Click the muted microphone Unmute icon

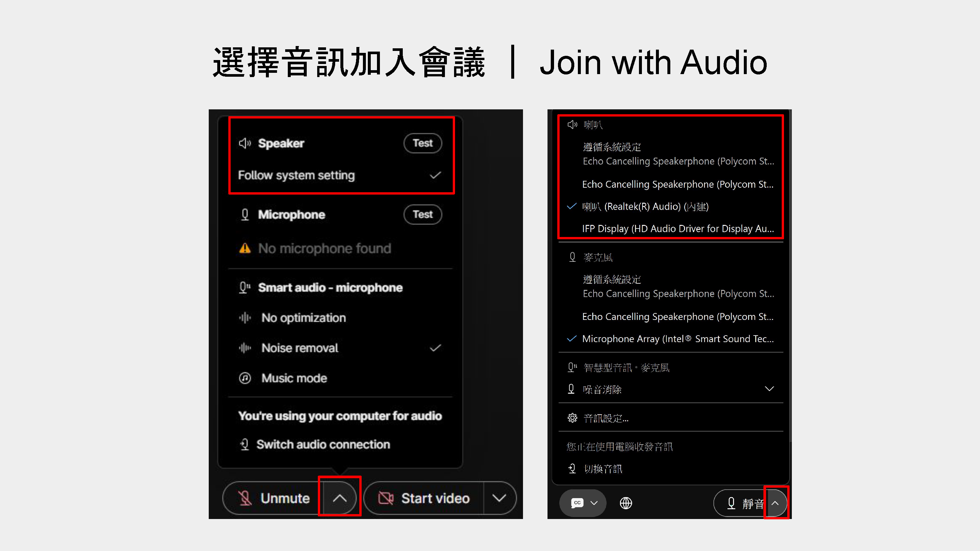click(245, 498)
